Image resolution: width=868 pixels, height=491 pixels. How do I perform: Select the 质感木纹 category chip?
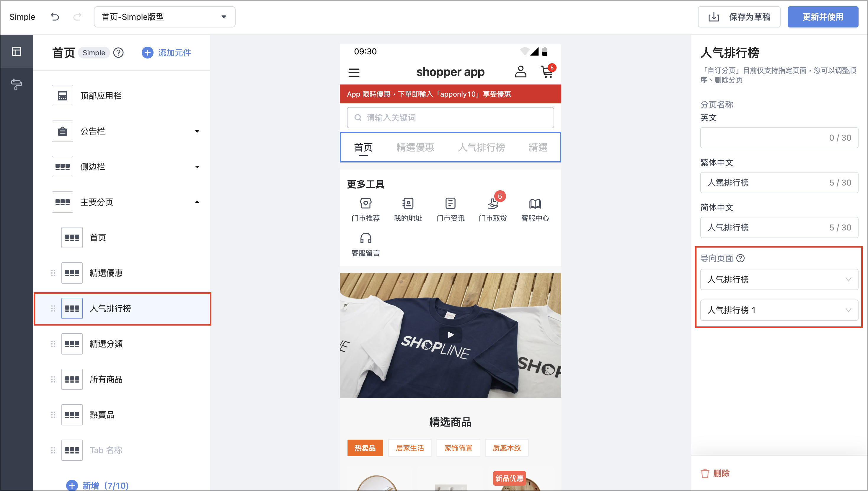point(507,448)
